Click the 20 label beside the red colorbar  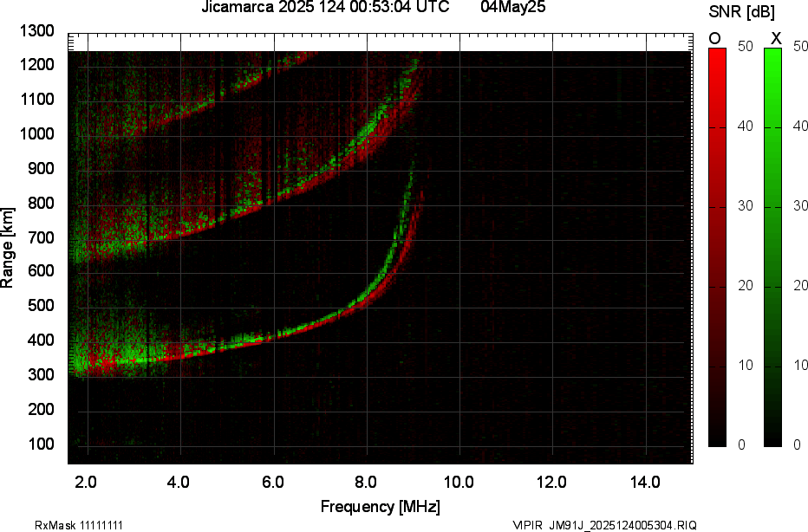745,286
